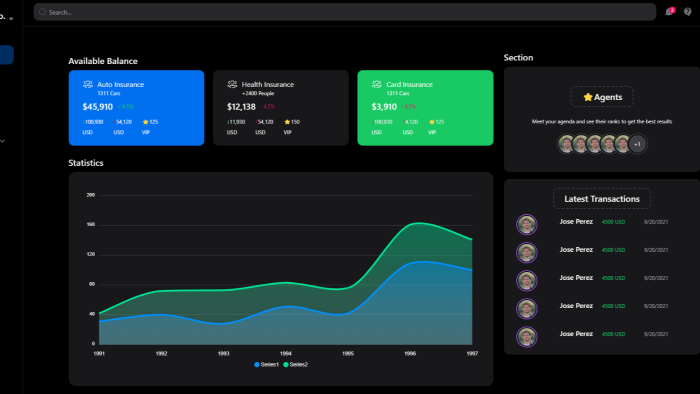
Task: Click the VIP star in Auto Insurance card
Action: 146,122
